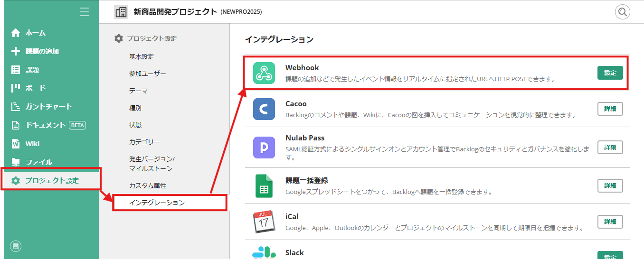644x259 pixels.
Task: Open 基本設定 settings page
Action: [142, 56]
